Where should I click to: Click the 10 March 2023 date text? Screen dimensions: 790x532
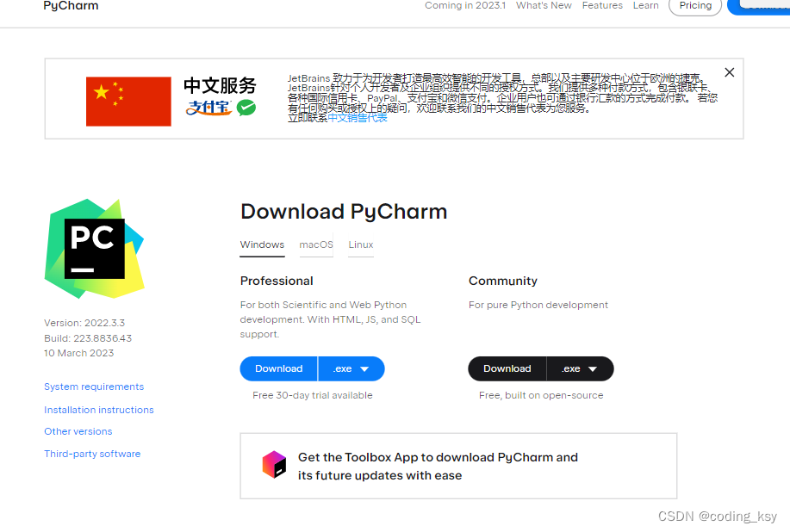pyautogui.click(x=78, y=353)
